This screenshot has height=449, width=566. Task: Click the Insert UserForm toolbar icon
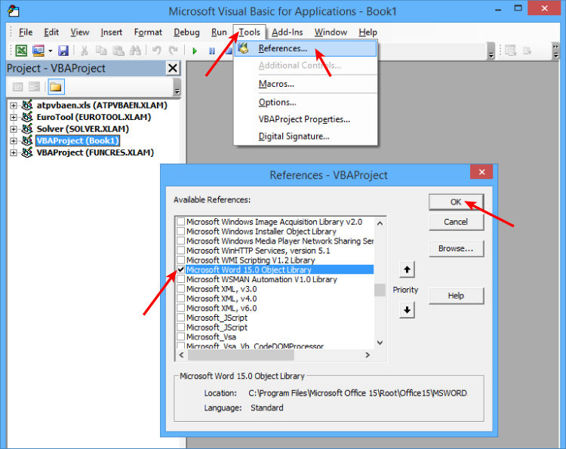(38, 50)
